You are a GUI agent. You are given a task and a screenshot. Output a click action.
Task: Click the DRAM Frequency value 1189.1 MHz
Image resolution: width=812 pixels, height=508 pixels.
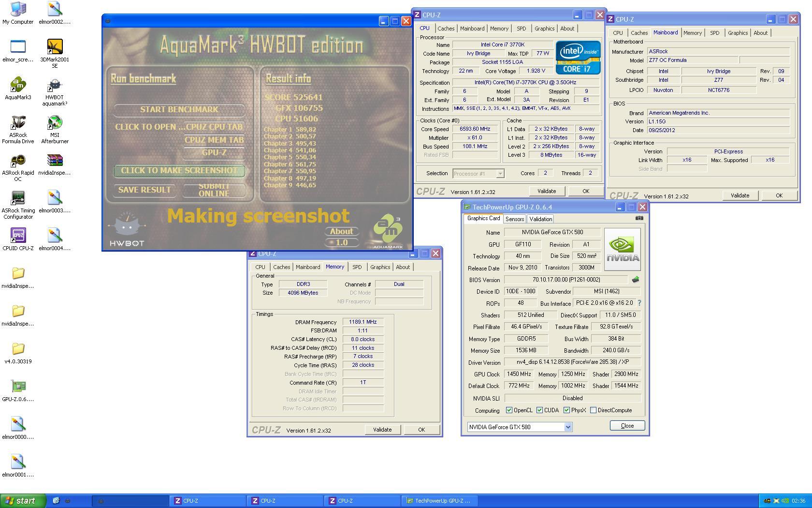[363, 322]
